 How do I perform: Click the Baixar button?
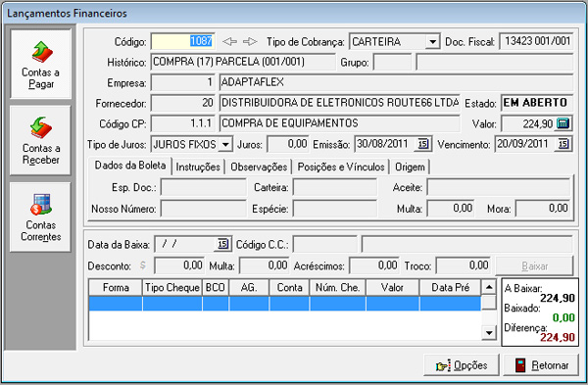tap(534, 265)
